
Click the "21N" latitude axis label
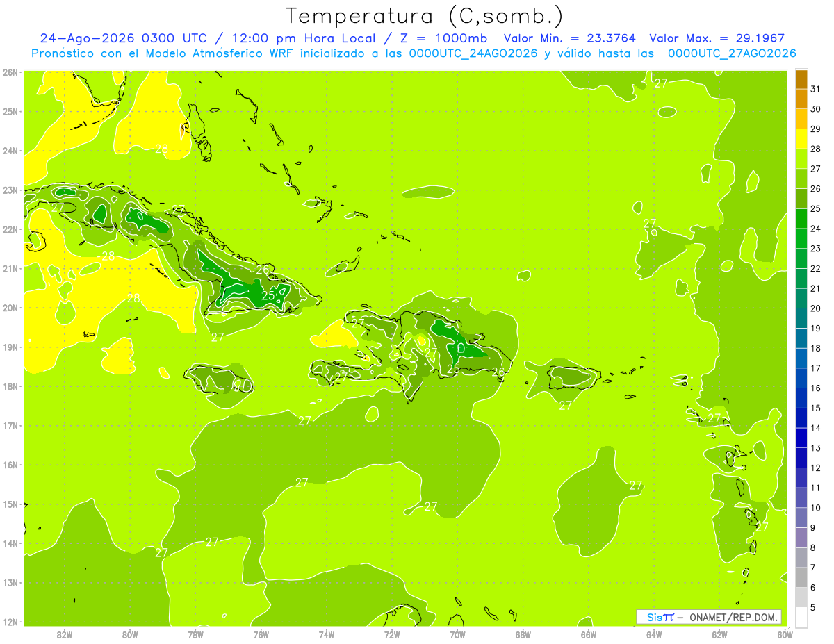(10, 268)
